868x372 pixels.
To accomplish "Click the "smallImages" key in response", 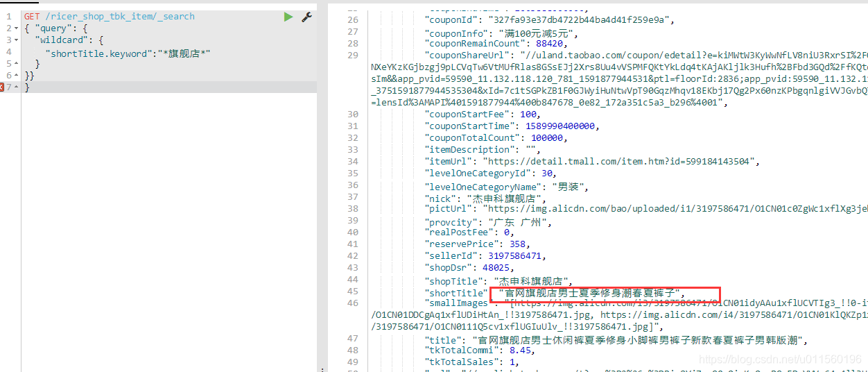I will coord(459,303).
